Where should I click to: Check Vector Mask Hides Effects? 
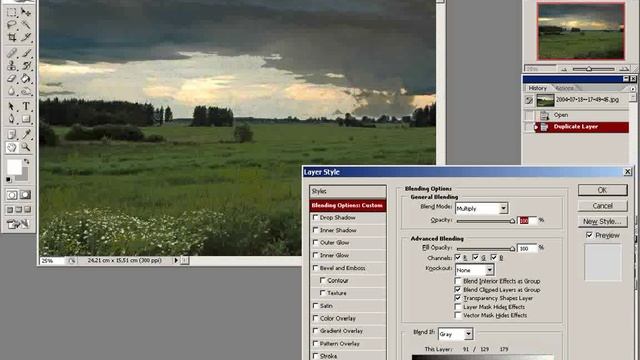(x=458, y=315)
